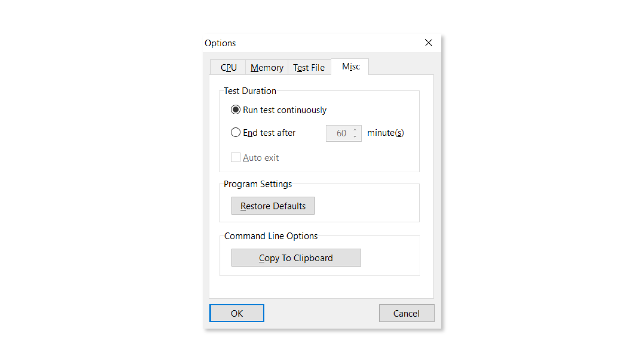The image size is (644, 362).
Task: Increase minutes with the up spinner arrow
Action: coord(355,130)
